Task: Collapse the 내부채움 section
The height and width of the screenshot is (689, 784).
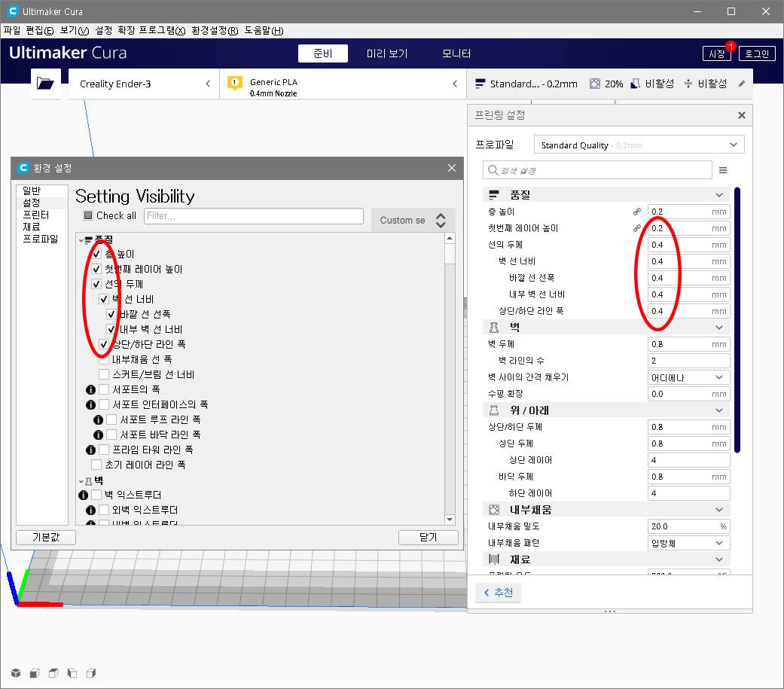Action: (x=606, y=510)
